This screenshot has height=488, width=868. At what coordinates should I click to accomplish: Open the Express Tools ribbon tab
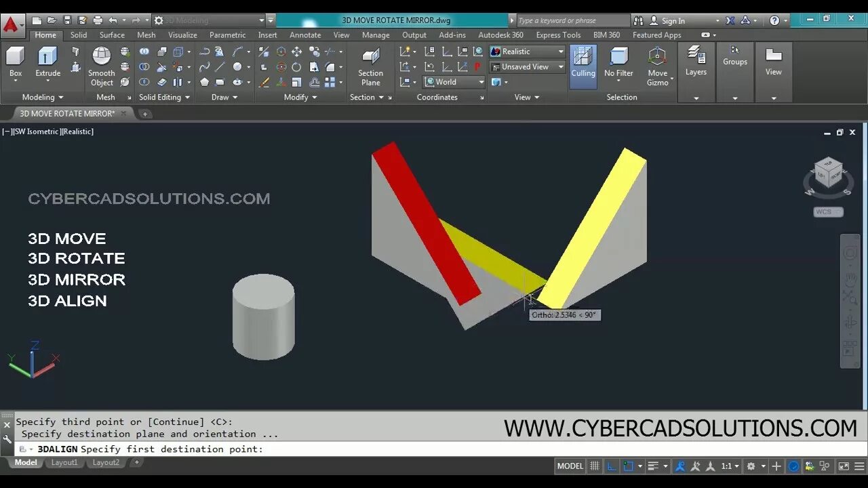[x=558, y=35]
